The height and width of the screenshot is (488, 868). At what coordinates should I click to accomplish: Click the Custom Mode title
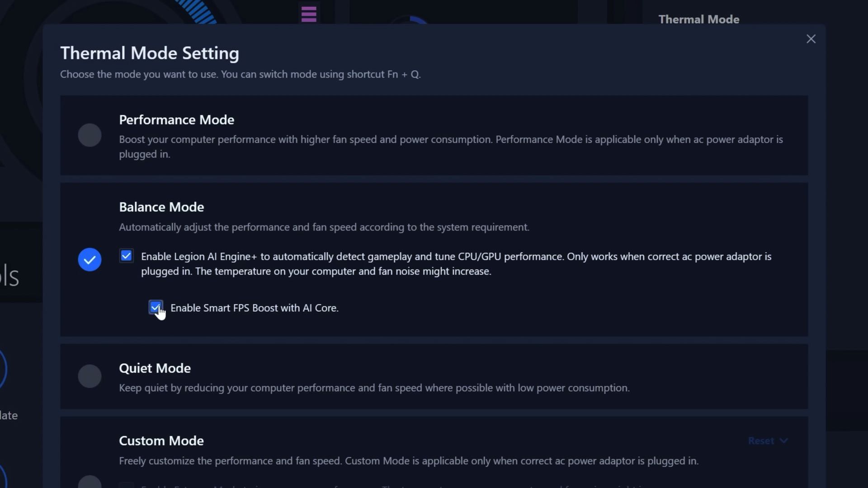tap(161, 441)
